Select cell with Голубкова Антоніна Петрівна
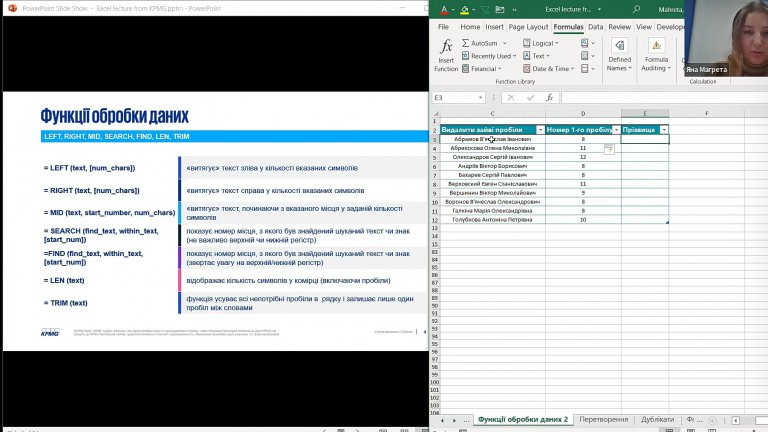Image resolution: width=768 pixels, height=432 pixels. pyautogui.click(x=492, y=220)
